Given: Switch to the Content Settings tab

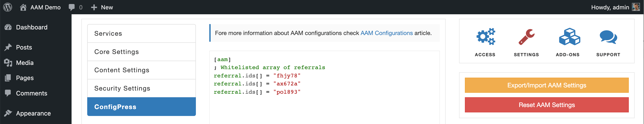Looking at the screenshot, I should pyautogui.click(x=142, y=70).
